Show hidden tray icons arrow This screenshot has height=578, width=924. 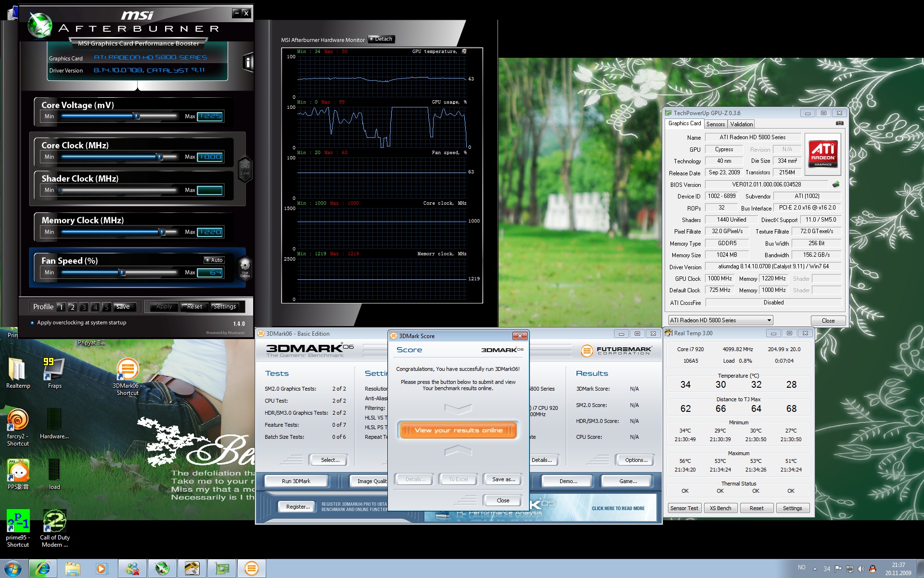pyautogui.click(x=815, y=569)
